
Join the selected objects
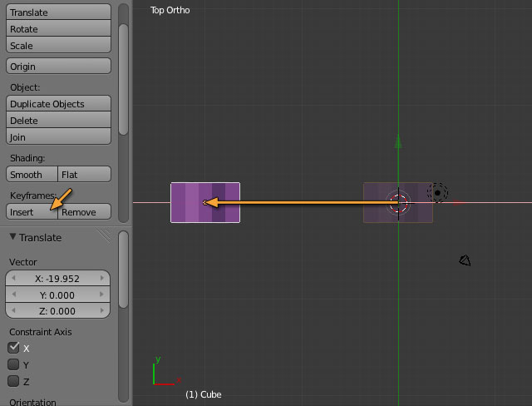pyautogui.click(x=58, y=137)
